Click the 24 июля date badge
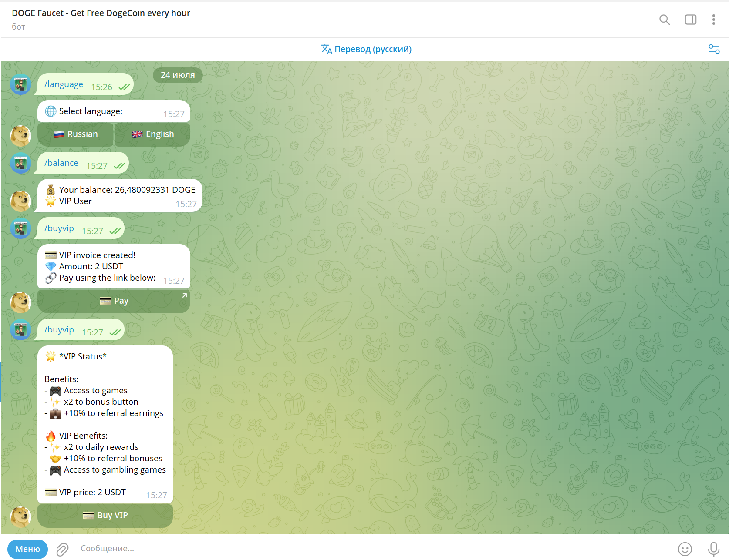Screen dimensions: 729x560 (x=178, y=75)
